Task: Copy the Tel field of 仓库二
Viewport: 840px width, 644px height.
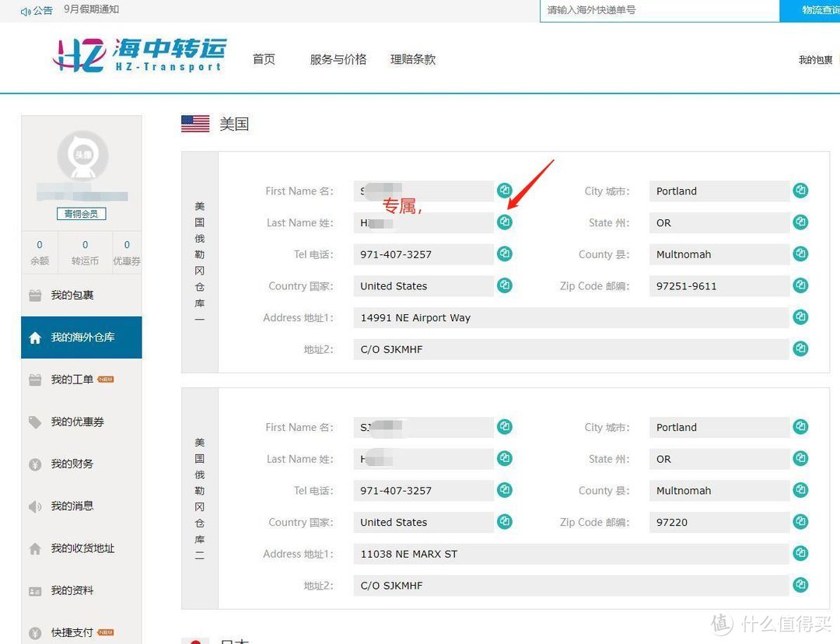Action: (x=504, y=490)
